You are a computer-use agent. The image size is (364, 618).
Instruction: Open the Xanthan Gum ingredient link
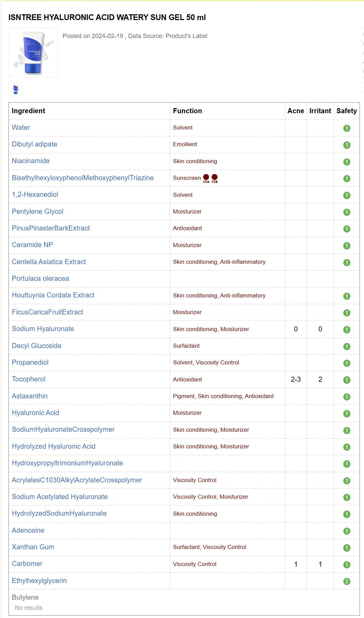(33, 547)
